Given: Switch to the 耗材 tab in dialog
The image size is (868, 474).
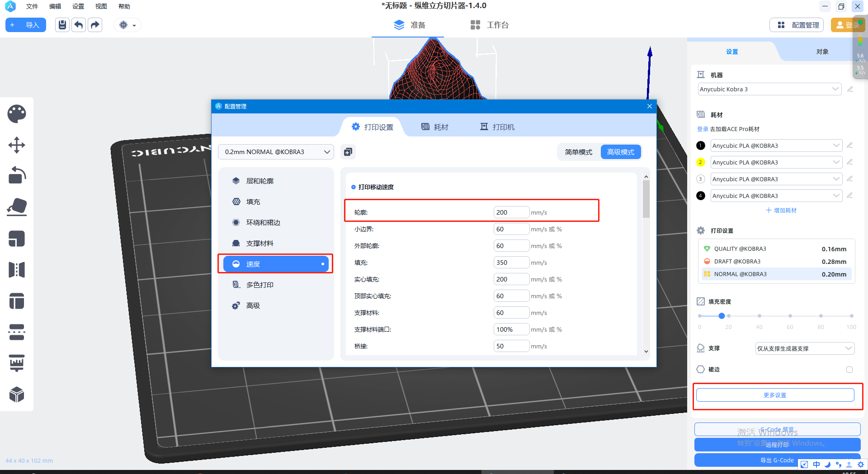Looking at the screenshot, I should coord(435,127).
